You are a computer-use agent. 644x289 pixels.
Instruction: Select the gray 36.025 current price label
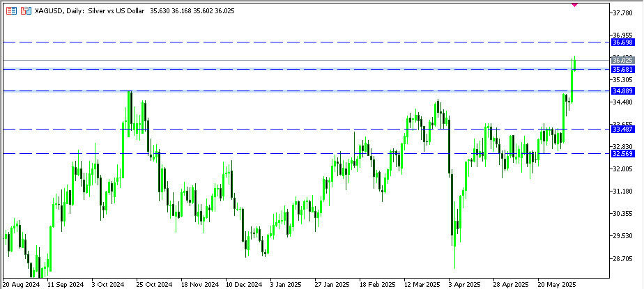(x=622, y=61)
